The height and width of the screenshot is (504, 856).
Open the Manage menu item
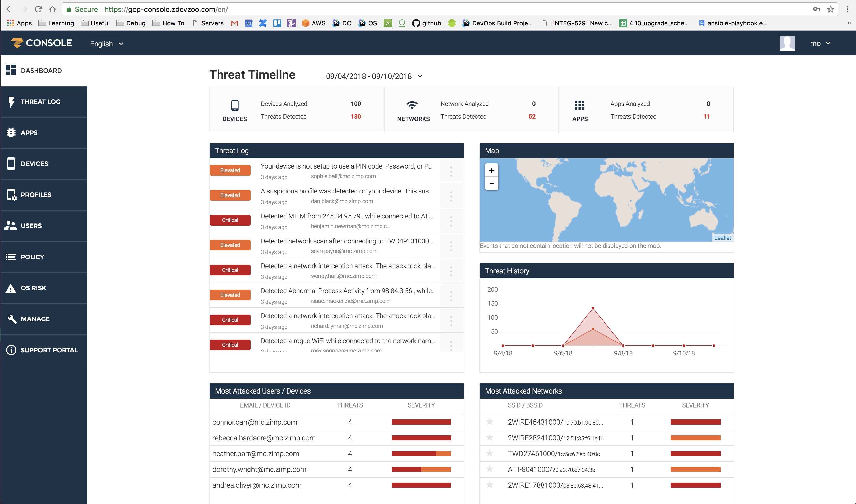(x=44, y=319)
